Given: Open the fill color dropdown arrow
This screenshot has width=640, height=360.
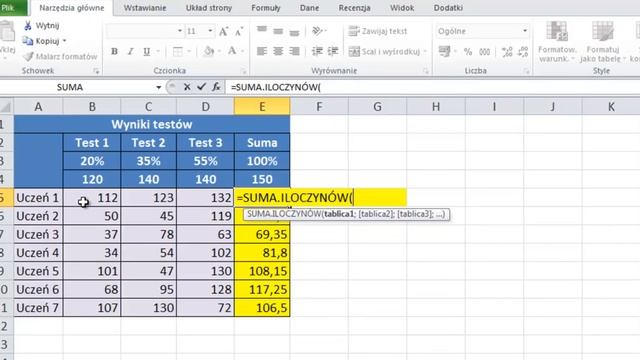Looking at the screenshot, I should [220, 51].
